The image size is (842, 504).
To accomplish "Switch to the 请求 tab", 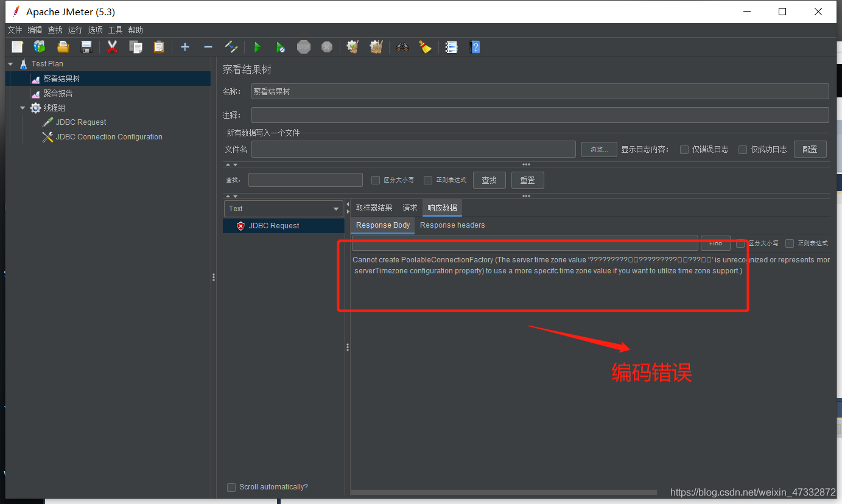I will tap(410, 208).
